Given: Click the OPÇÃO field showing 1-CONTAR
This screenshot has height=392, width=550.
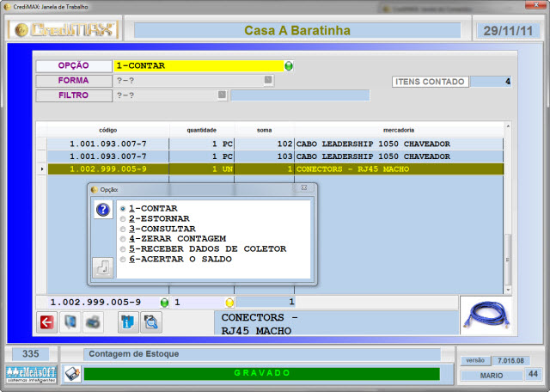Looking at the screenshot, I should 198,65.
